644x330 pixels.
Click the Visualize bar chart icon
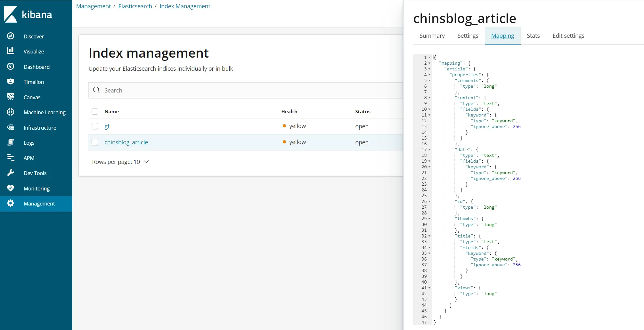point(11,51)
